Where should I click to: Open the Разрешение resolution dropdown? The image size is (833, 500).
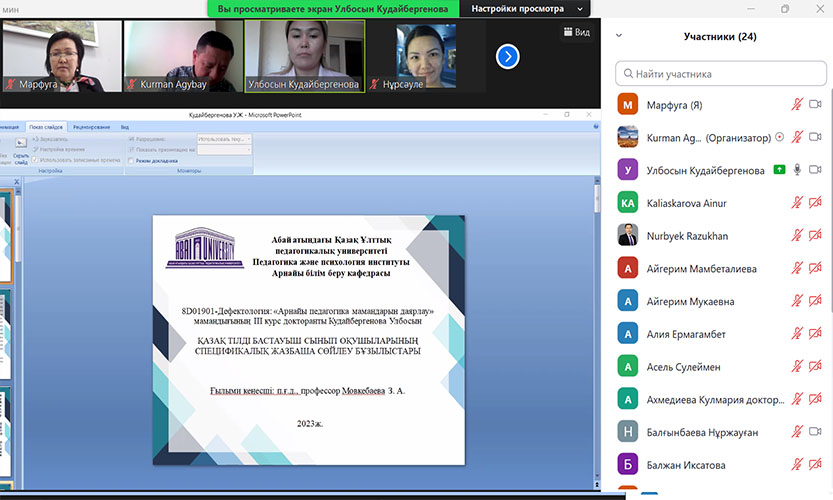tap(222, 140)
